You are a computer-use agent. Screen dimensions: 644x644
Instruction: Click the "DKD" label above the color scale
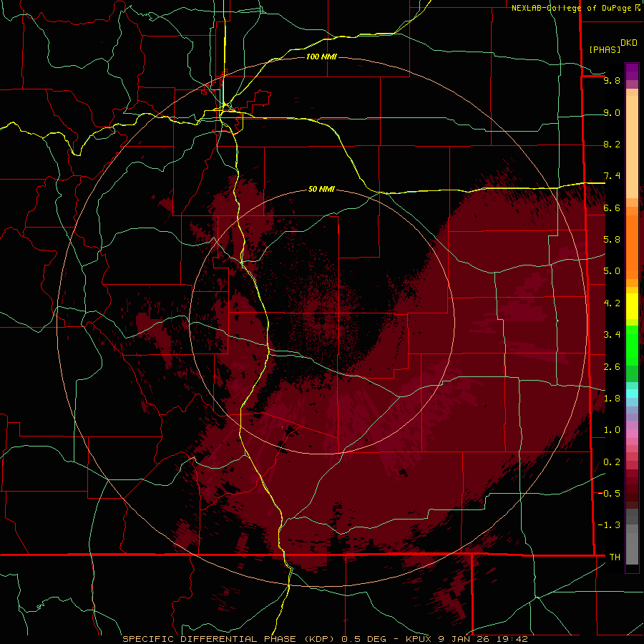point(629,43)
